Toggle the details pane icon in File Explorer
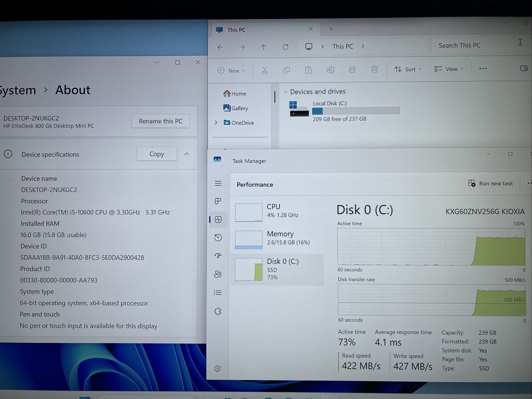 (x=524, y=68)
